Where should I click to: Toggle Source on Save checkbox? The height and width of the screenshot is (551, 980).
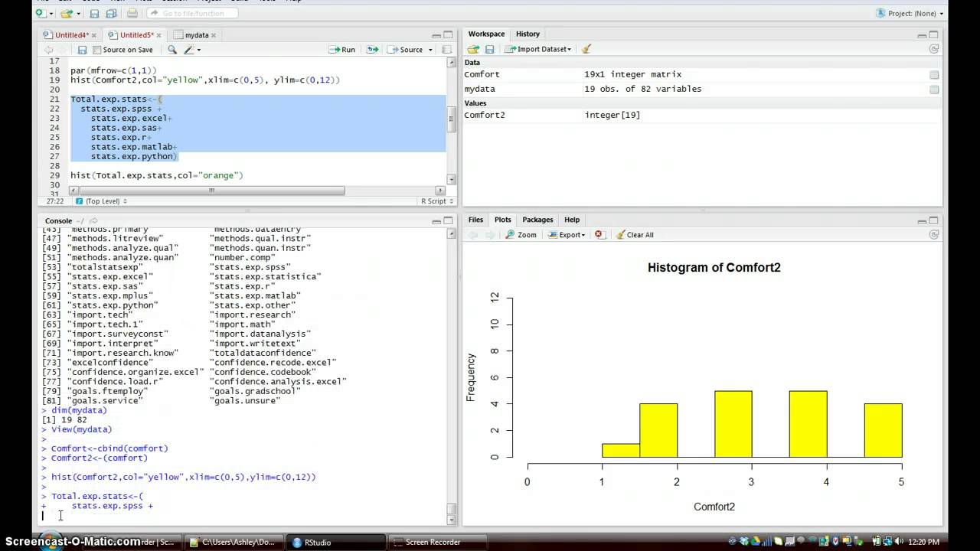click(96, 50)
